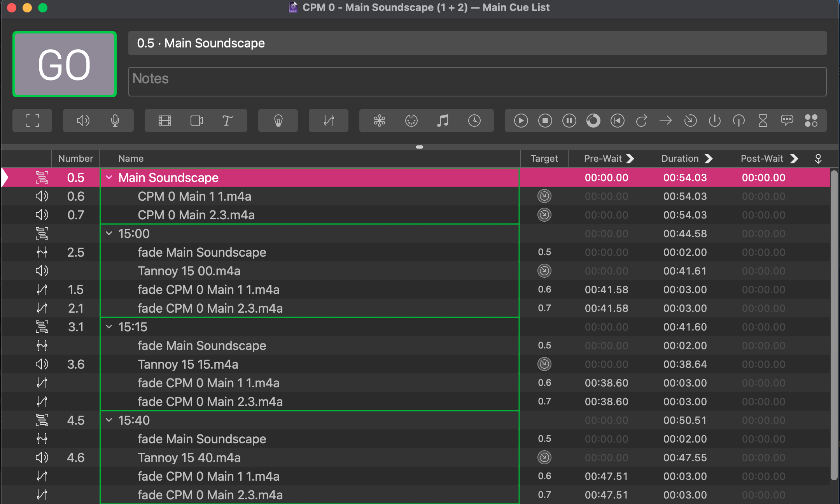Screen dimensions: 840x504
Task: Open target icon for Tannoy 15 15.m4a
Action: click(544, 364)
